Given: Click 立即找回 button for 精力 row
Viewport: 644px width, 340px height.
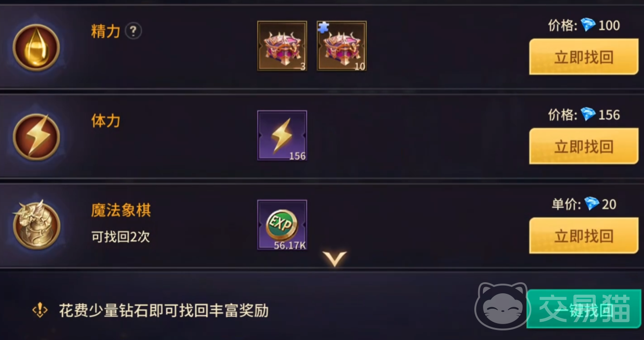Looking at the screenshot, I should tap(584, 57).
